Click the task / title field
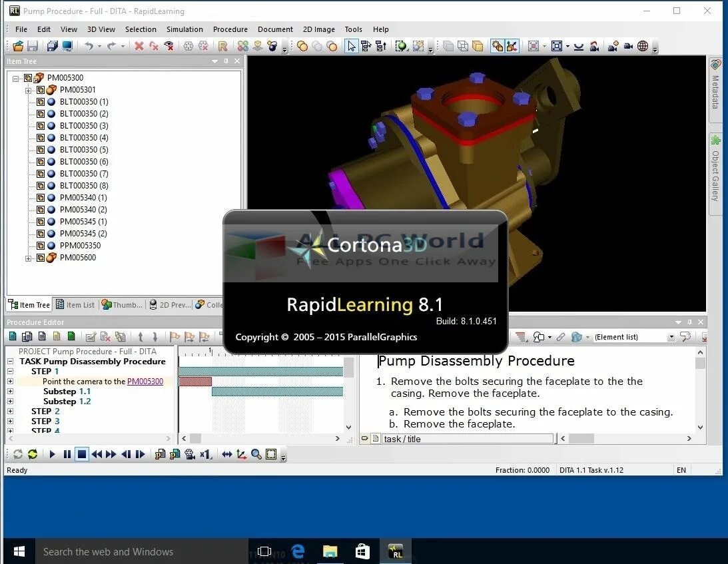 pos(468,439)
